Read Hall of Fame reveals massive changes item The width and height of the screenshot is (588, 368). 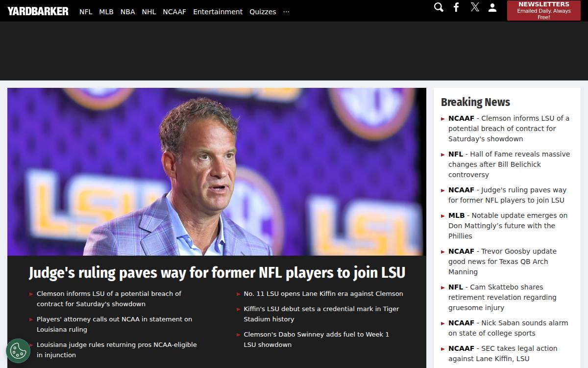(509, 164)
